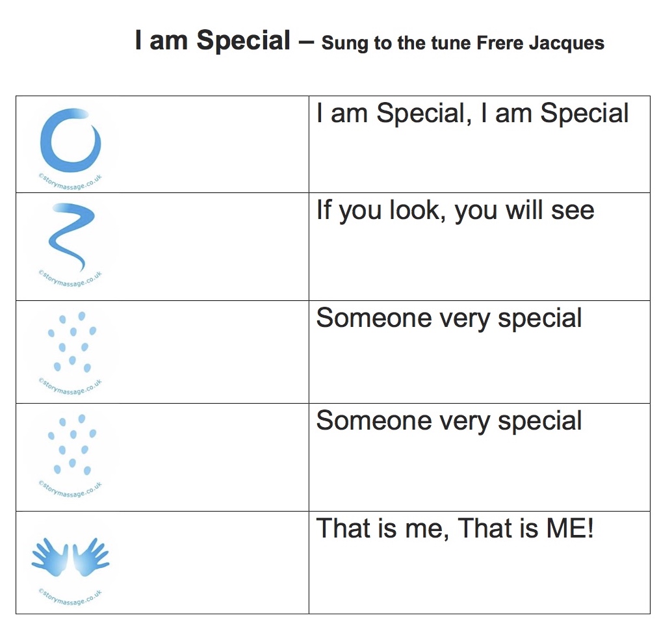The height and width of the screenshot is (624, 672).
Task: Click the right blue hand print
Action: pyautogui.click(x=91, y=557)
